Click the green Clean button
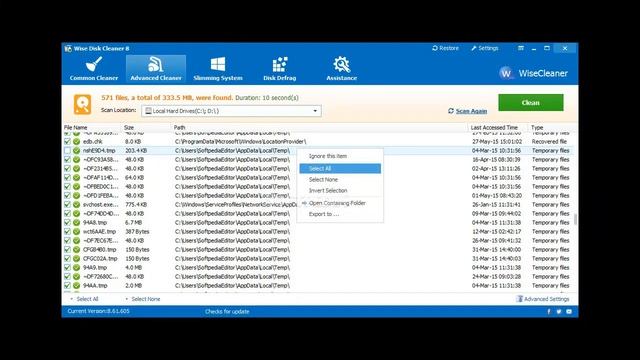The height and width of the screenshot is (360, 640). (x=531, y=102)
